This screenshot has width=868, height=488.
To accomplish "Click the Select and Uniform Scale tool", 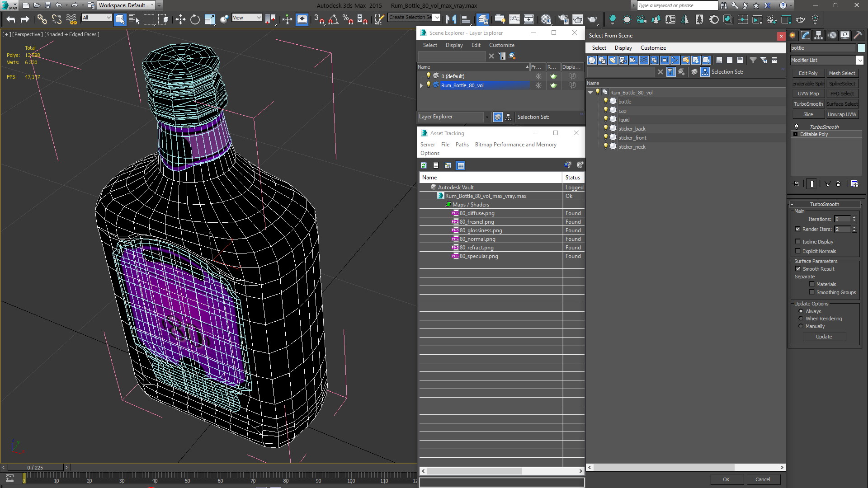I will [x=209, y=19].
